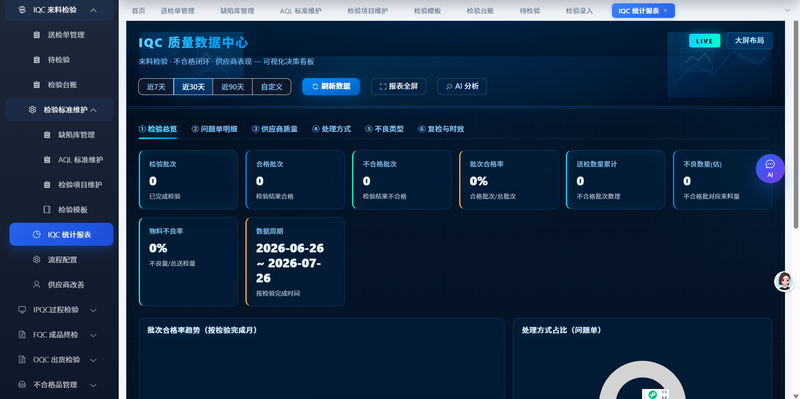
Task: Open 待检验 in the sidebar
Action: click(59, 60)
